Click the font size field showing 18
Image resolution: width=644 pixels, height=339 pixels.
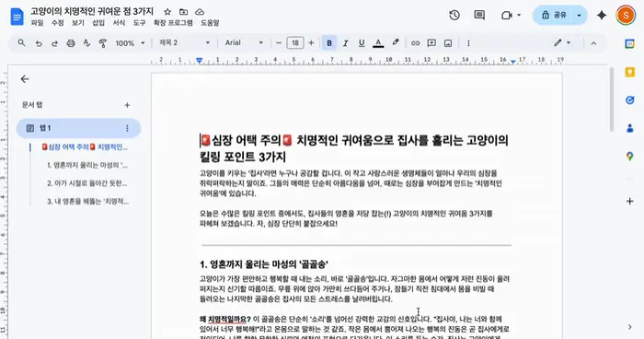(x=295, y=42)
